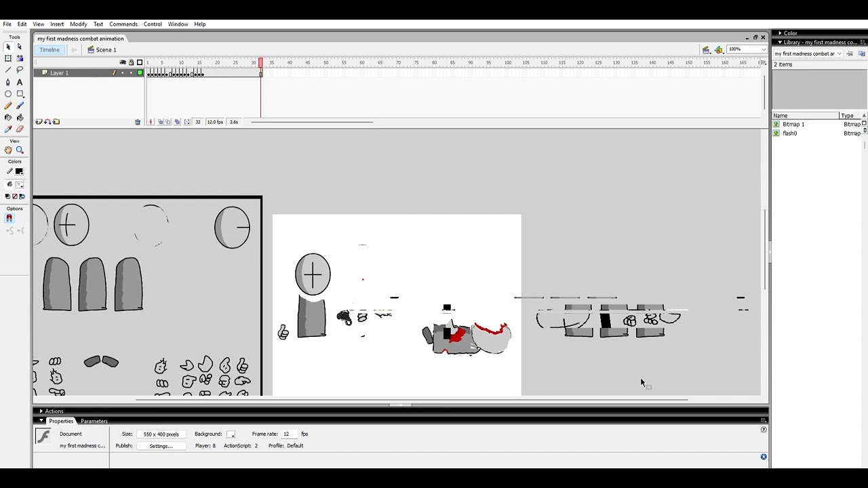Screen dimensions: 868x488
Task: Open the Commands menu
Action: point(123,24)
